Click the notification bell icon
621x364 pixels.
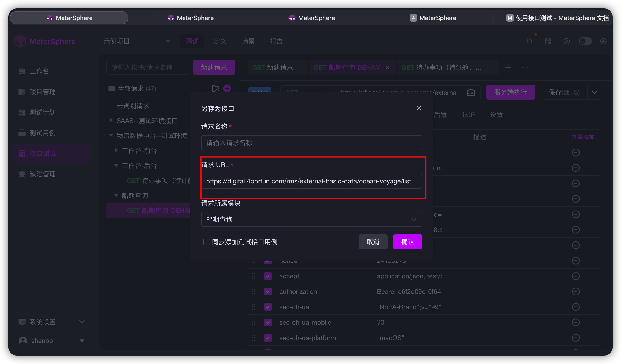tap(529, 41)
